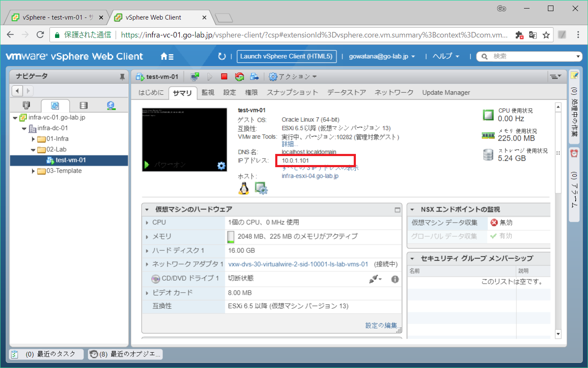Click the Navigator back arrow
The width and height of the screenshot is (588, 368).
[x=17, y=91]
